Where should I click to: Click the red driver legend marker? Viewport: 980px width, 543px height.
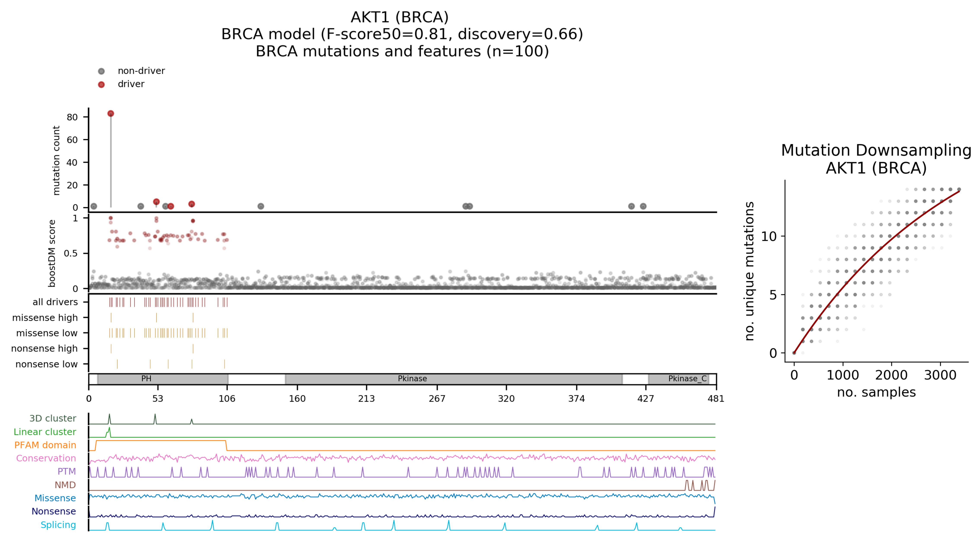coord(101,84)
